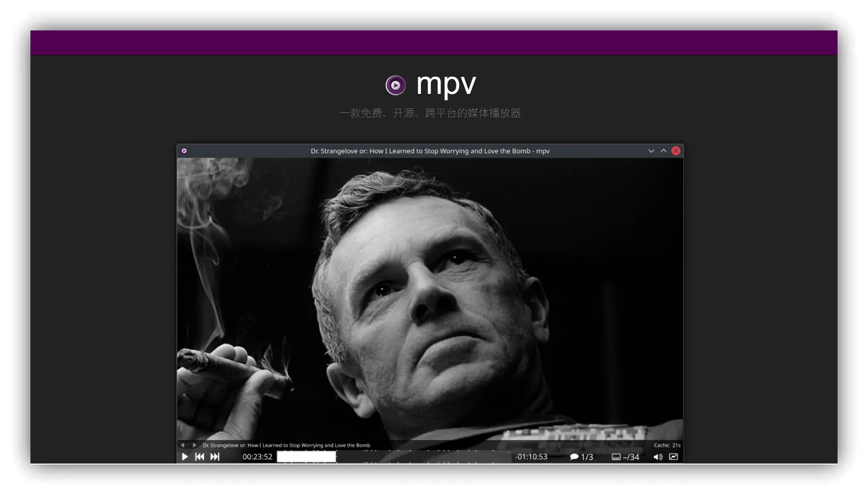This screenshot has width=868, height=495.
Task: Minimize mpv window with down chevron
Action: tap(651, 151)
